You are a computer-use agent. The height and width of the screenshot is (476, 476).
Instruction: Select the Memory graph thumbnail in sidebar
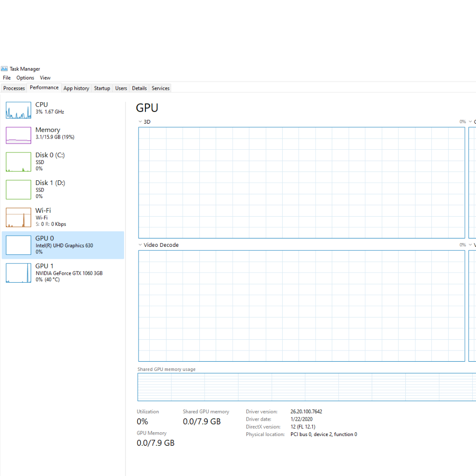tap(18, 135)
